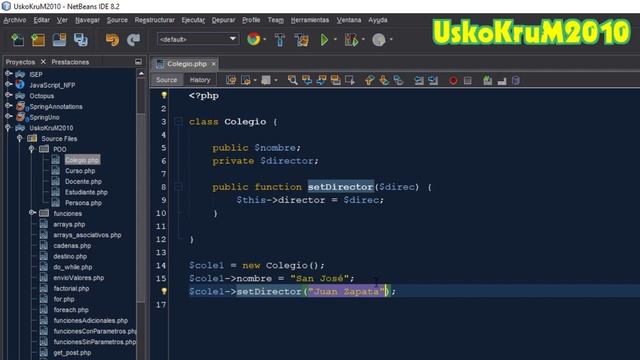Collapse the POO folder node

point(31,149)
